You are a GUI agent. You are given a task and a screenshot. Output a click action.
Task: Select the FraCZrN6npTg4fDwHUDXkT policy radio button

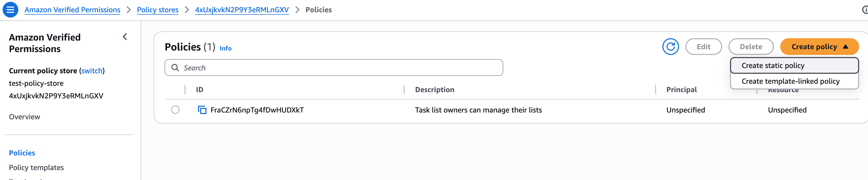175,110
